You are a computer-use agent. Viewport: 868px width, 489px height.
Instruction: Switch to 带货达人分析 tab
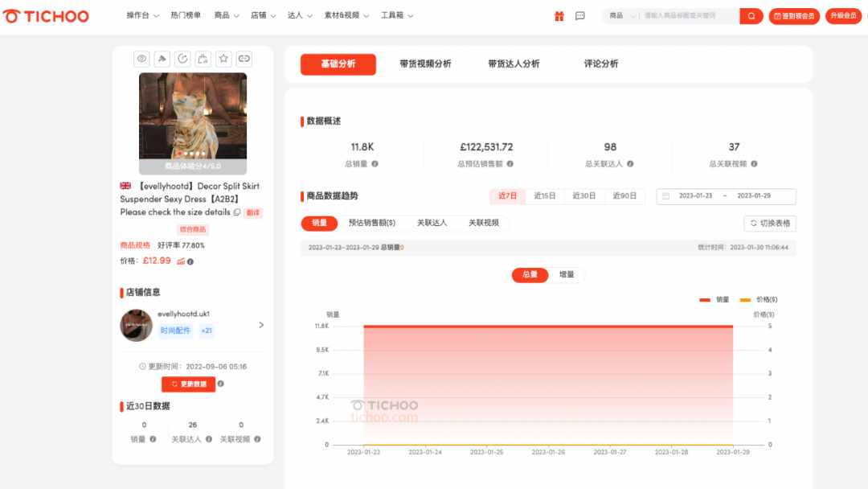click(x=514, y=64)
